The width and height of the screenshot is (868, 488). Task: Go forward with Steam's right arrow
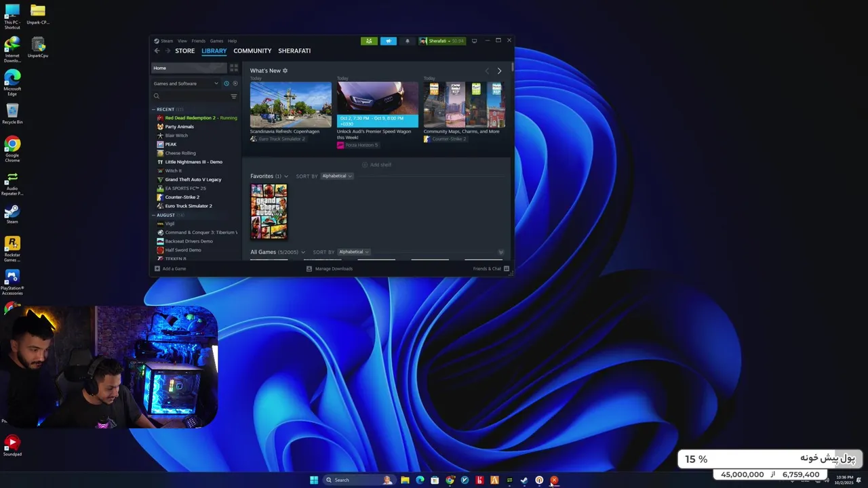tap(167, 51)
